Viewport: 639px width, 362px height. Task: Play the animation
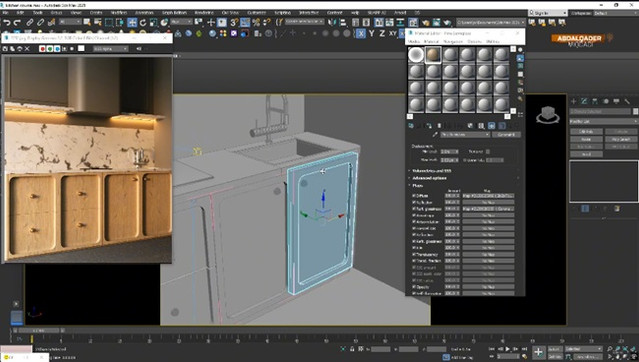(x=508, y=349)
